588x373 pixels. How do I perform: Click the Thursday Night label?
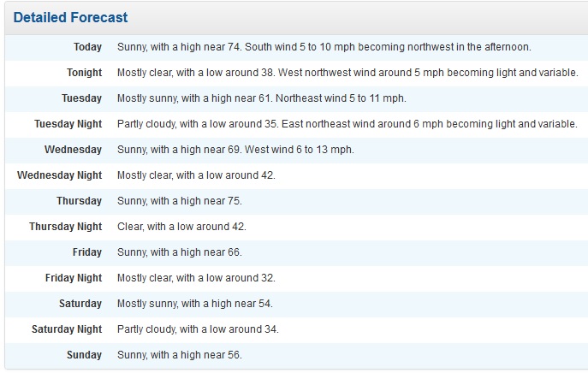tap(65, 227)
